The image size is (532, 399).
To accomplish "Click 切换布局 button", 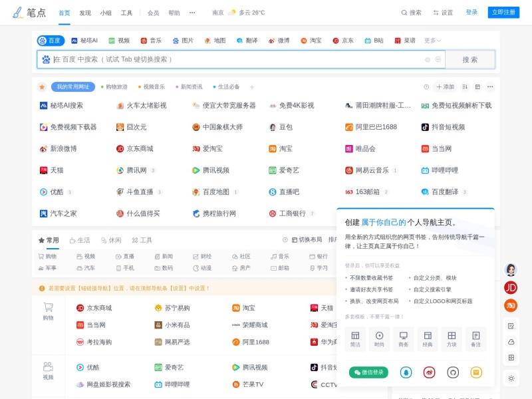I will click(307, 240).
